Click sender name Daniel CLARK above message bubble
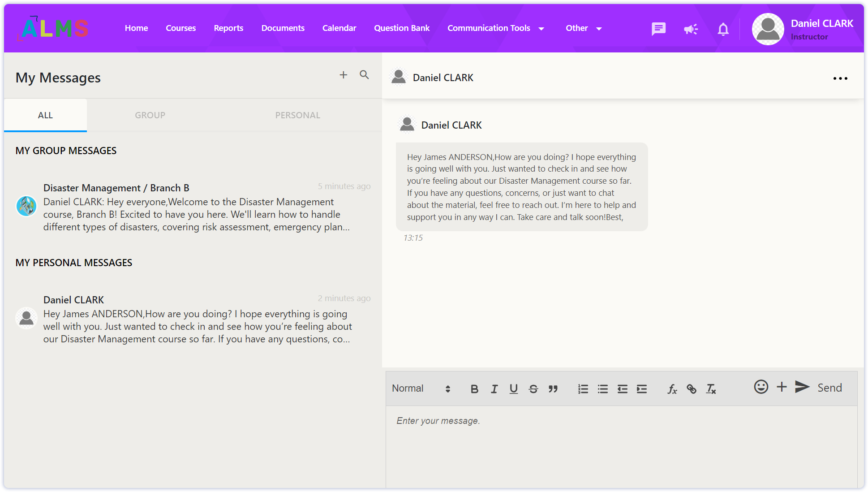Screen dimensions: 868x492 [451, 125]
